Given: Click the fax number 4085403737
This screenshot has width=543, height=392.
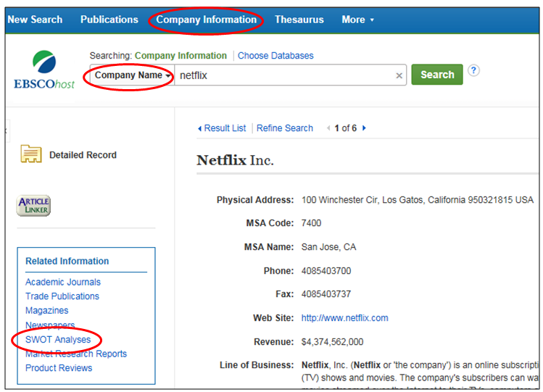Looking at the screenshot, I should [326, 294].
